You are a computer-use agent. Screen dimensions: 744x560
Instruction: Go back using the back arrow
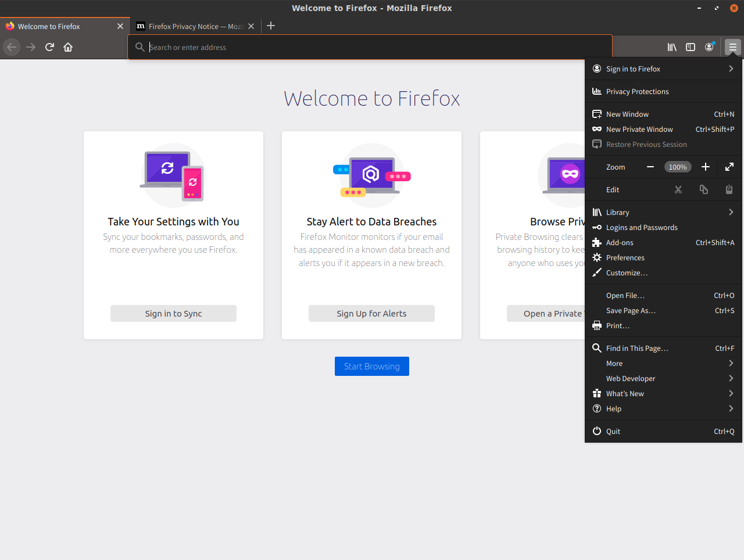coord(12,47)
